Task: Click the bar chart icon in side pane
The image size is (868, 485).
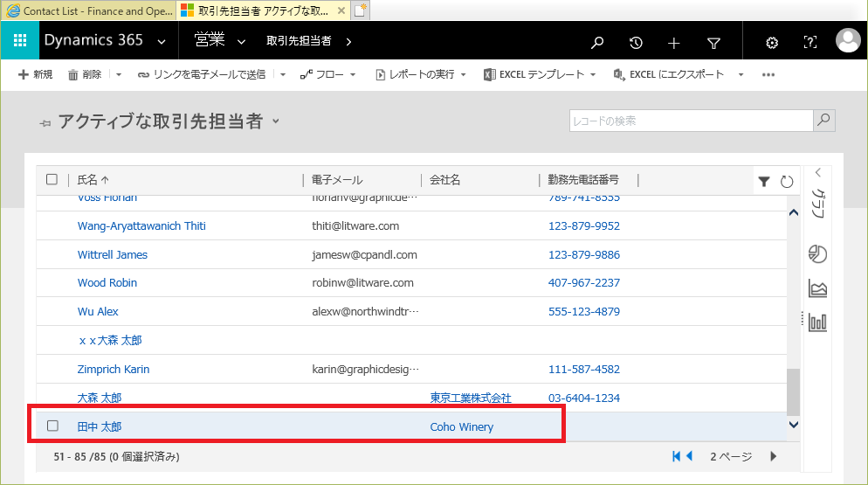Action: pyautogui.click(x=818, y=322)
